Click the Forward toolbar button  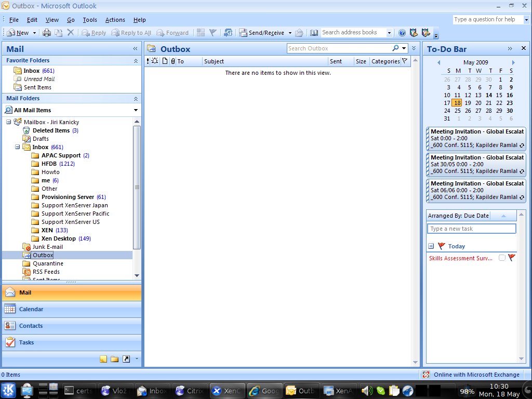(172, 33)
